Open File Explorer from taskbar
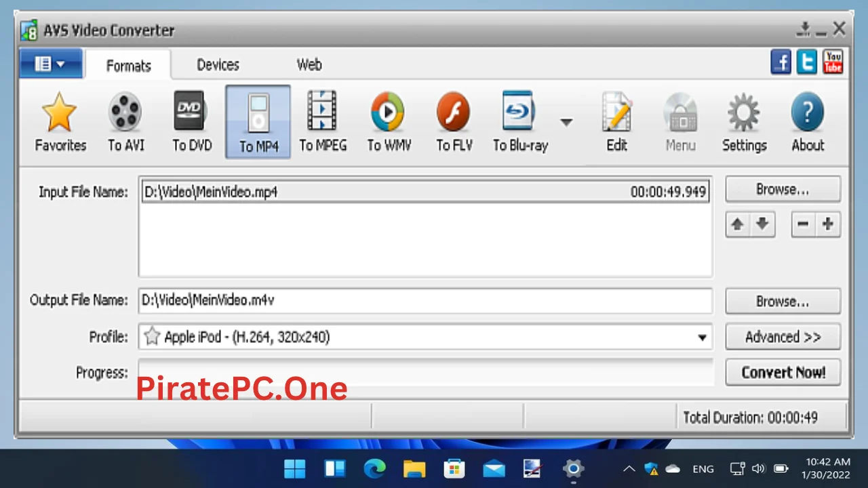The height and width of the screenshot is (488, 868). point(414,468)
